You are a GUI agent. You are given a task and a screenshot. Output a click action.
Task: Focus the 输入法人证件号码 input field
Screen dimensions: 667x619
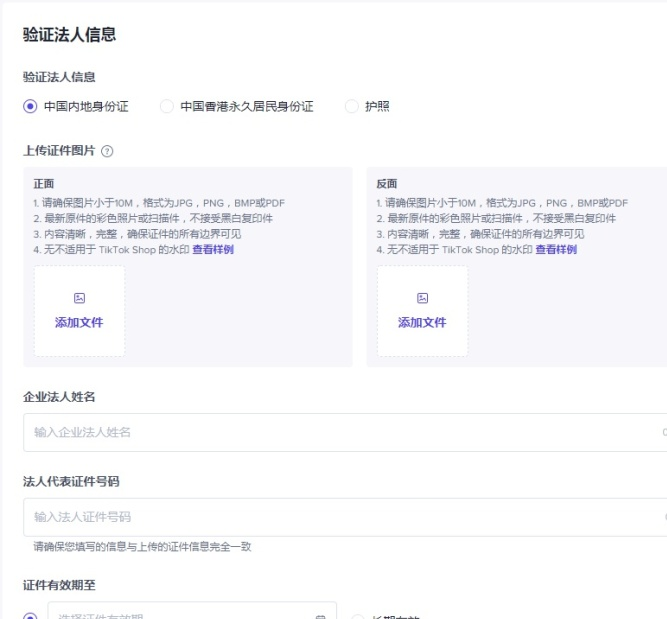click(345, 517)
